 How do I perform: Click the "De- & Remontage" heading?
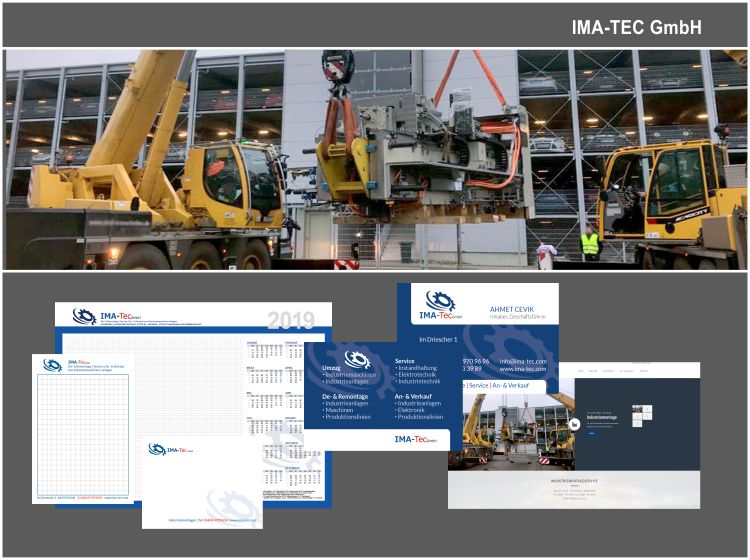[x=345, y=396]
